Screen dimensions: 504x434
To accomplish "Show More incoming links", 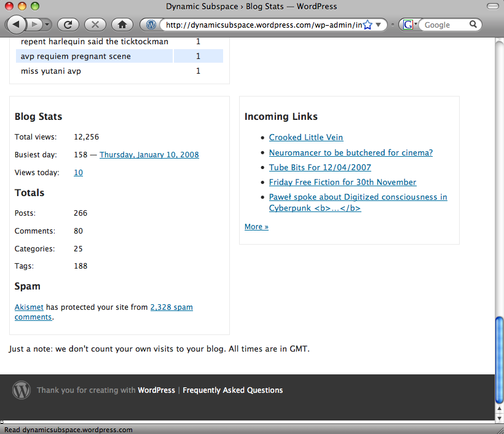I will (x=256, y=227).
